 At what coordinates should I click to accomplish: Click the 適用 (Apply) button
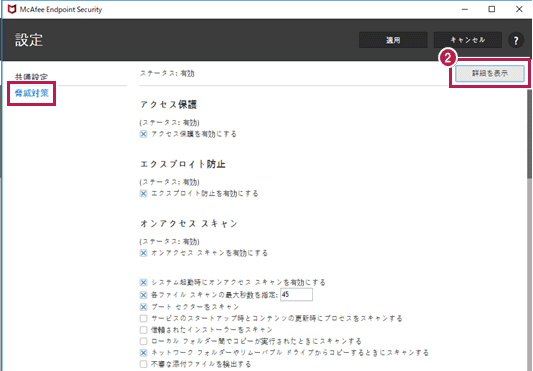coord(393,40)
